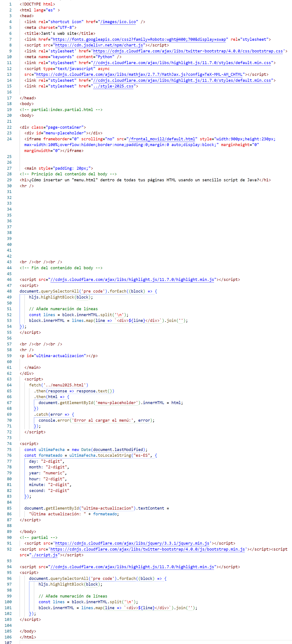
Task: Click the title text "Jant's web site"
Action: [59, 33]
